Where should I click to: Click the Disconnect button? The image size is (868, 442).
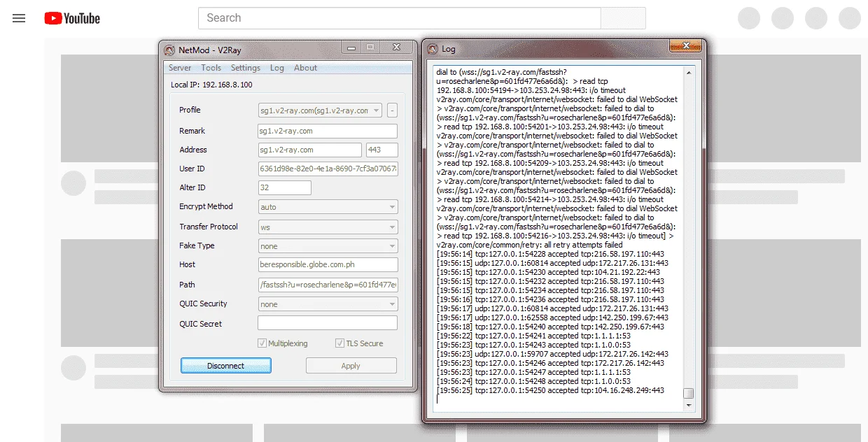point(226,366)
